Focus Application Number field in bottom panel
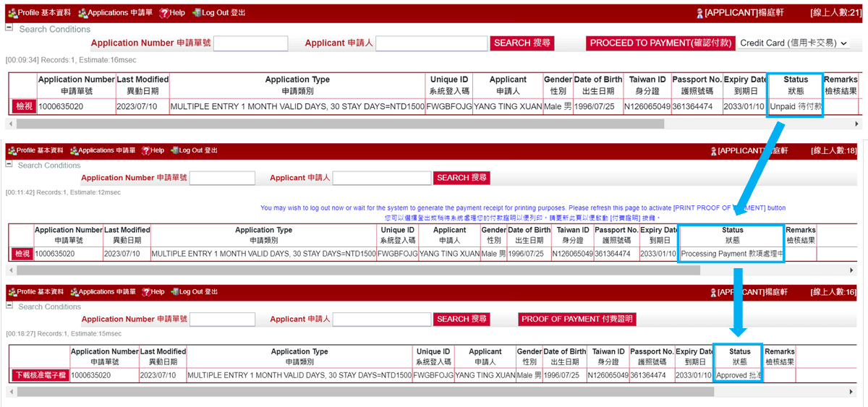The image size is (868, 407). 222,319
